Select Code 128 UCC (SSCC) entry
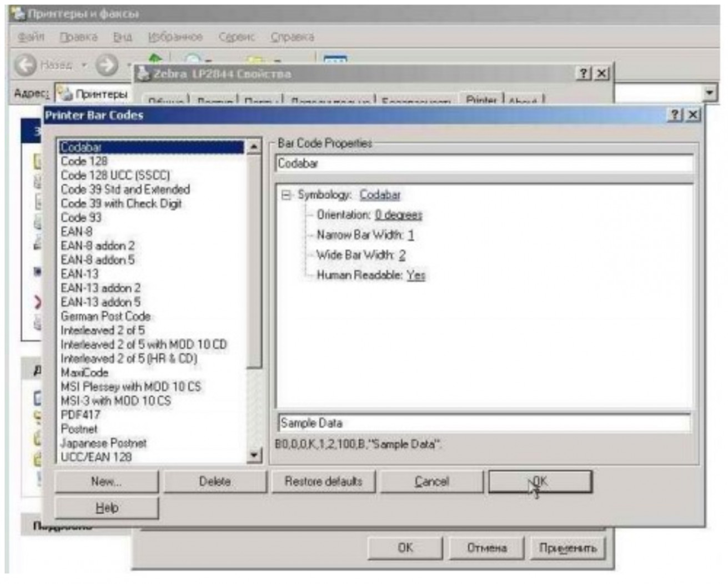This screenshot has height=584, width=728. [x=116, y=175]
